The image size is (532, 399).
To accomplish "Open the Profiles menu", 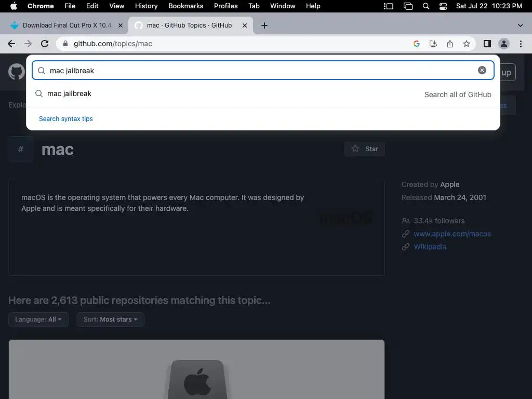I will 225,6.
